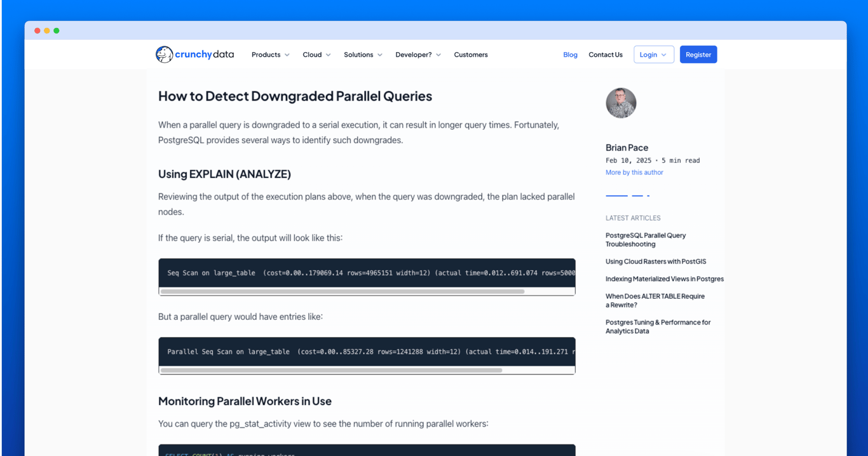
Task: Open the Login dropdown
Action: point(653,54)
